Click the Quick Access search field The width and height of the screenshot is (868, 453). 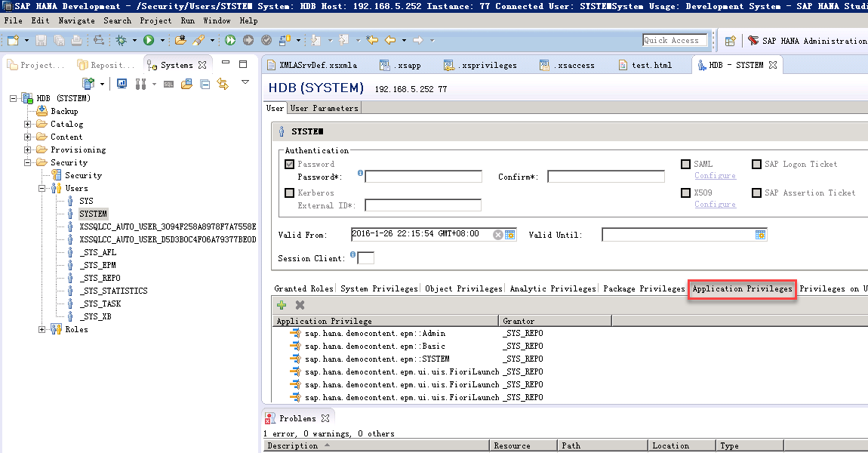[x=674, y=41]
